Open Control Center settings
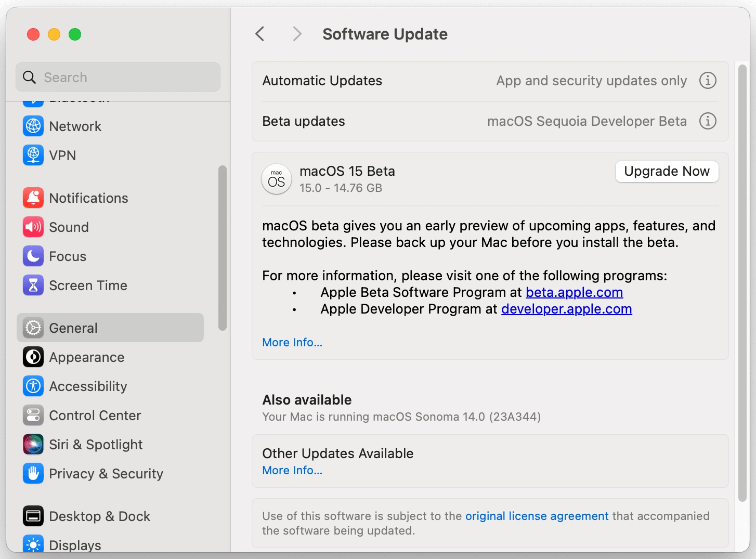This screenshot has height=559, width=756. tap(110, 415)
